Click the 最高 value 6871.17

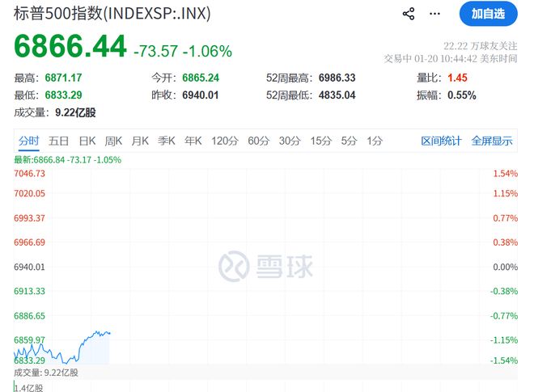(x=63, y=78)
